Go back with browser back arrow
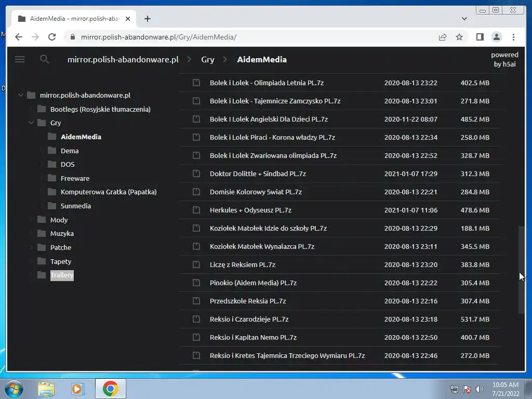 point(19,37)
